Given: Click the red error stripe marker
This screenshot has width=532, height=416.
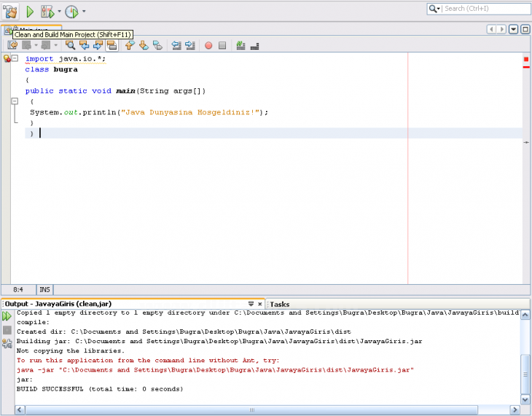Looking at the screenshot, I should 526,67.
